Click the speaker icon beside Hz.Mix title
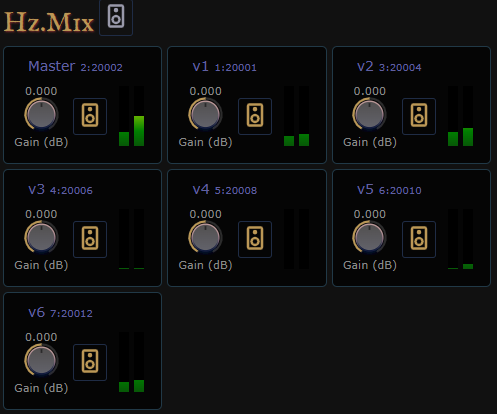The height and width of the screenshot is (414, 497). coord(116,17)
